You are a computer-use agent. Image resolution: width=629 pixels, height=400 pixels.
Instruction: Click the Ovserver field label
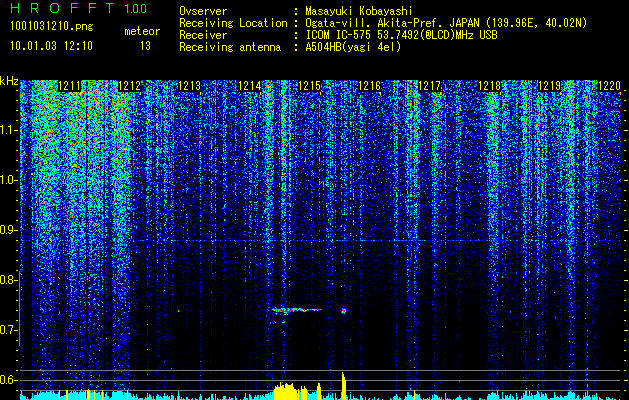[203, 11]
